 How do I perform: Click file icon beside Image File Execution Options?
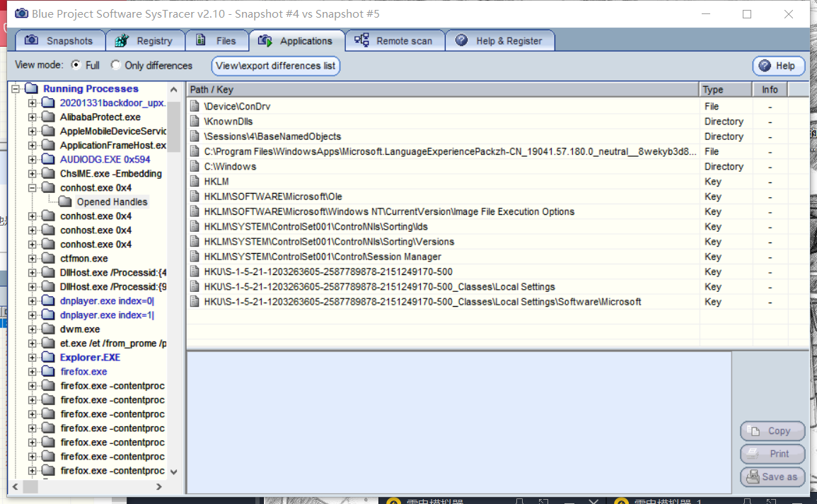point(195,211)
